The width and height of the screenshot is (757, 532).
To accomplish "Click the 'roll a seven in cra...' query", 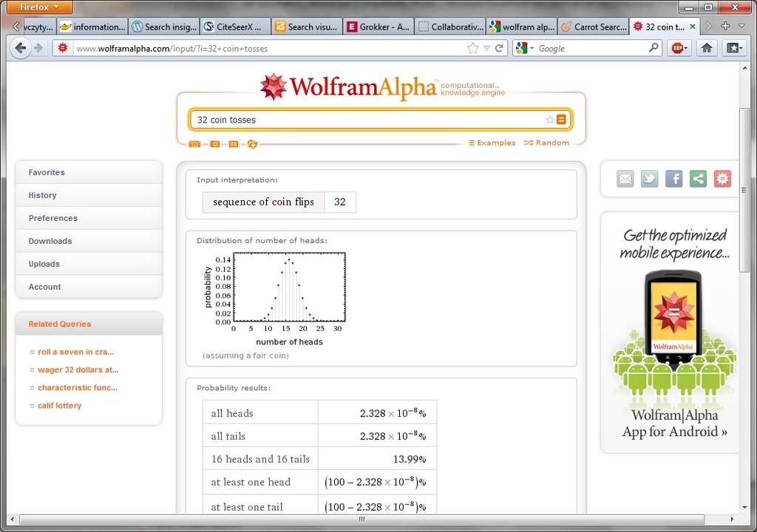I will [x=76, y=352].
